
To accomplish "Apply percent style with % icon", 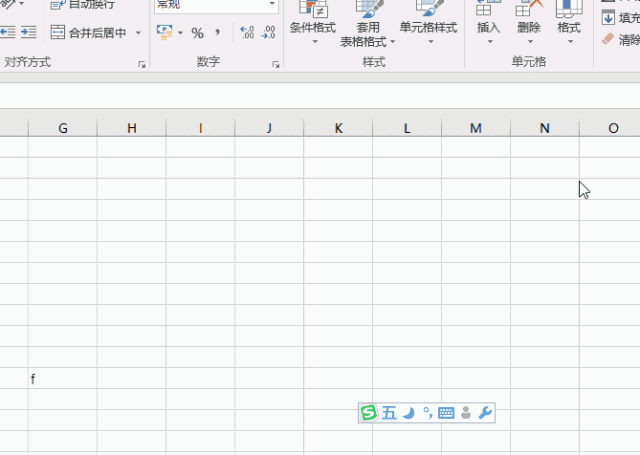I will click(198, 33).
